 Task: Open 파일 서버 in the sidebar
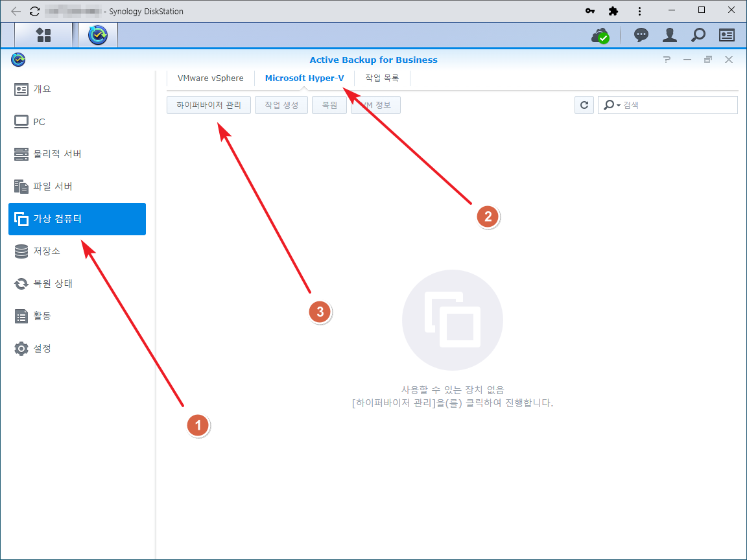(77, 186)
